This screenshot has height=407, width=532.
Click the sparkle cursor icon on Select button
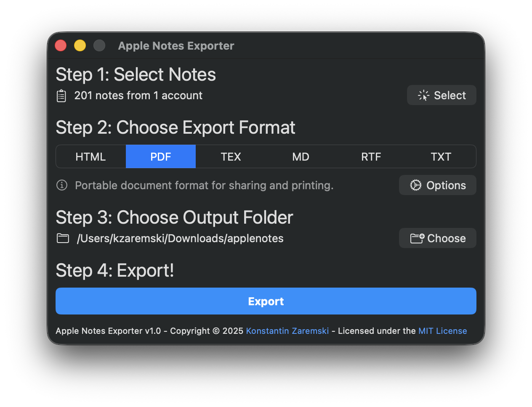point(423,95)
